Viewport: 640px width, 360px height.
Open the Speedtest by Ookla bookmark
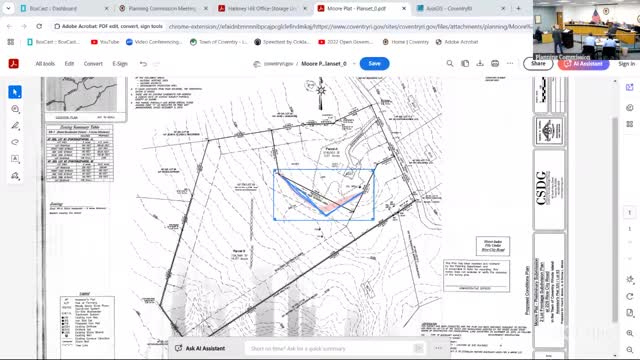(x=282, y=42)
